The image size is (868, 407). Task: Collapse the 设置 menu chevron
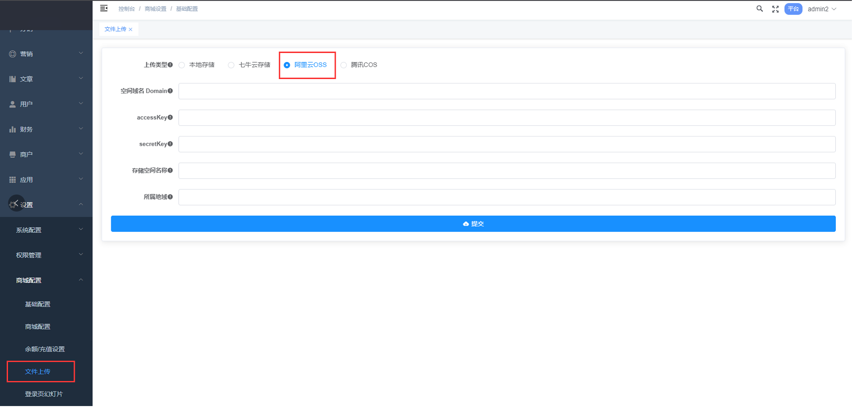[81, 204]
